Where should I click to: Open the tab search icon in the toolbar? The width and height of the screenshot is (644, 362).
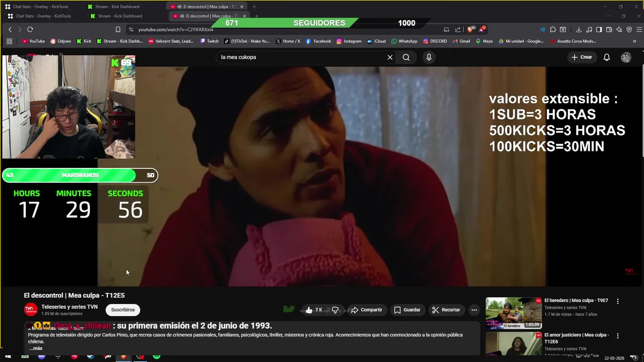[563, 30]
